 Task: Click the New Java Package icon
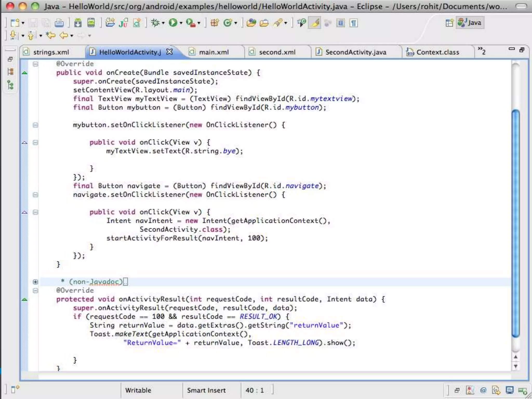215,23
